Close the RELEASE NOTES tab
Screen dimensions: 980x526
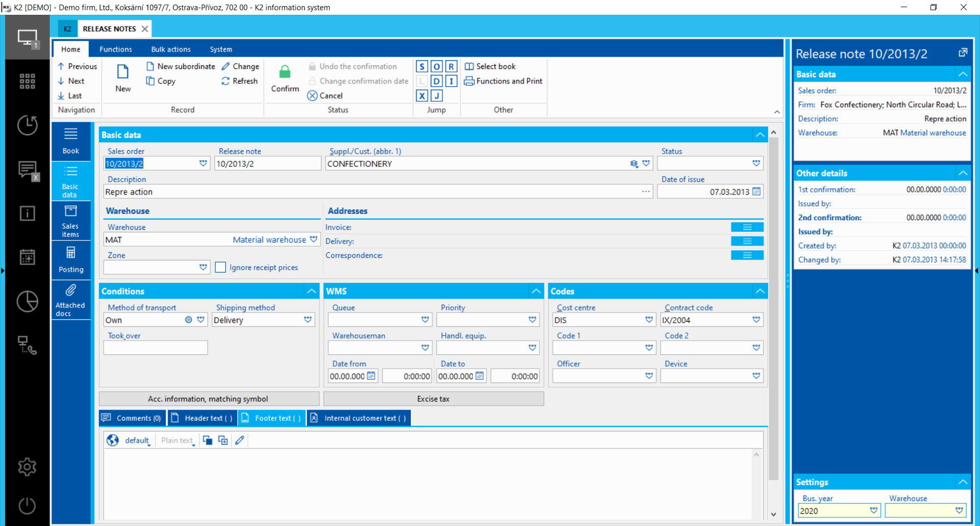pos(145,29)
